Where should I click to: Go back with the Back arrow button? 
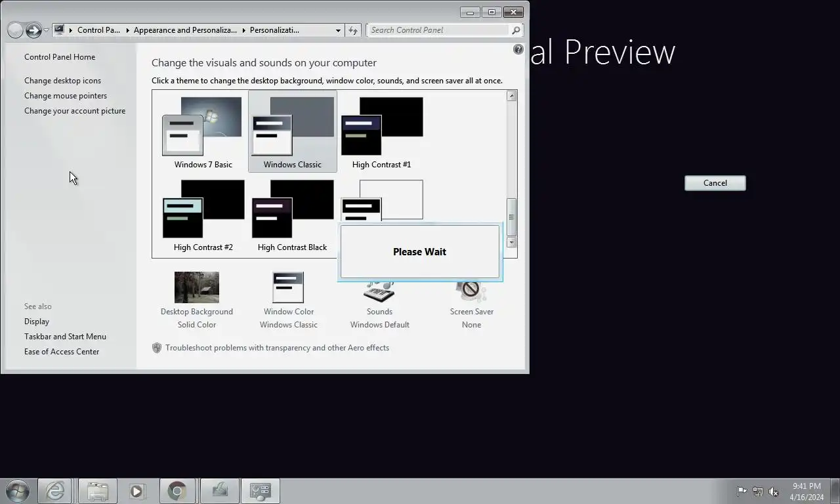tap(15, 30)
